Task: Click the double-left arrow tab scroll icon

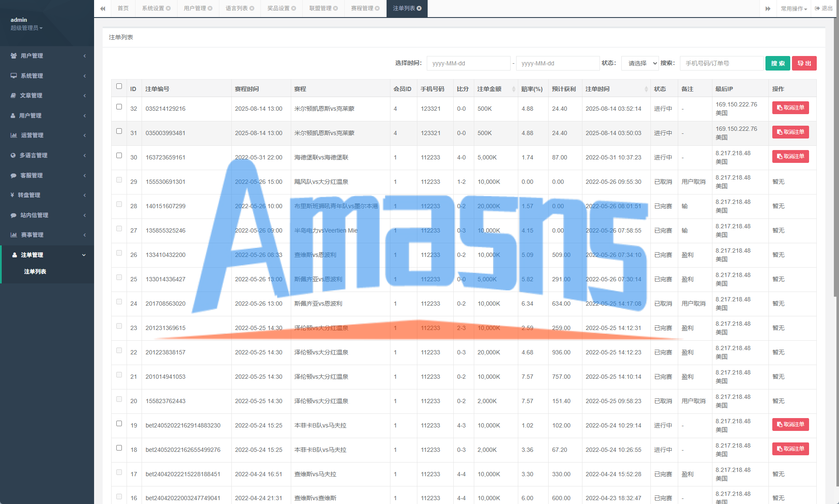Action: 103,9
